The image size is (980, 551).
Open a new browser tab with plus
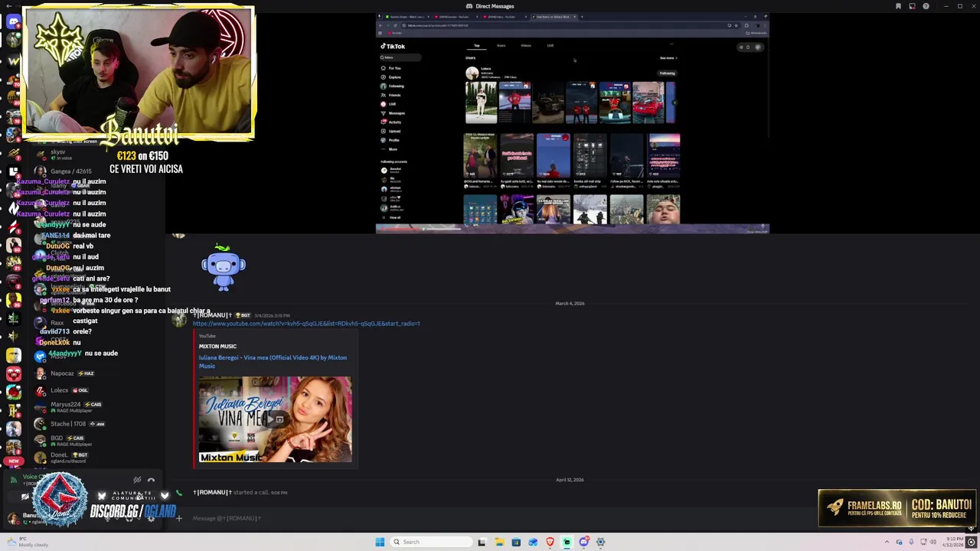pyautogui.click(x=582, y=16)
